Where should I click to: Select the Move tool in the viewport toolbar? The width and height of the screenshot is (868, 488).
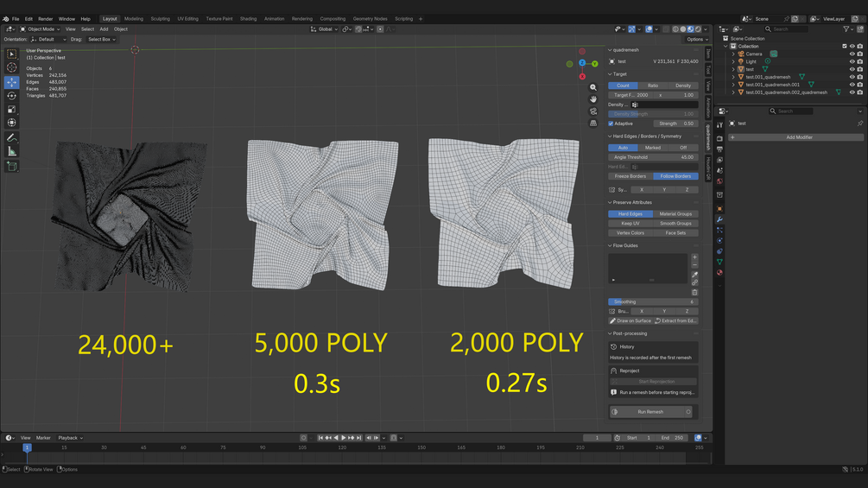click(11, 82)
